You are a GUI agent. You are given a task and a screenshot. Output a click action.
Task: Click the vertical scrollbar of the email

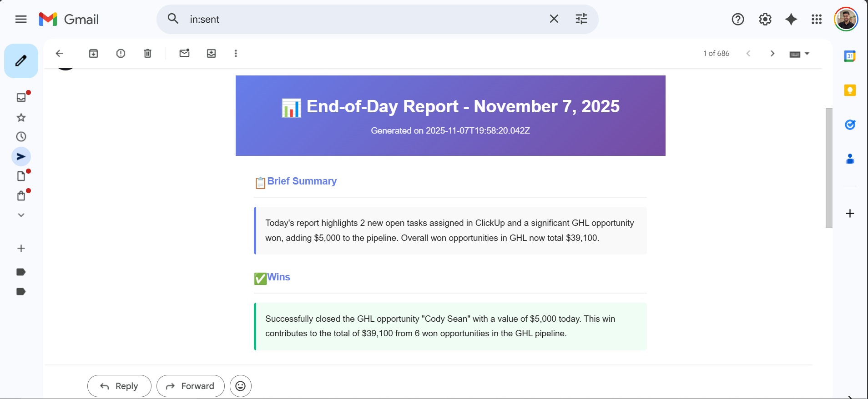click(829, 168)
